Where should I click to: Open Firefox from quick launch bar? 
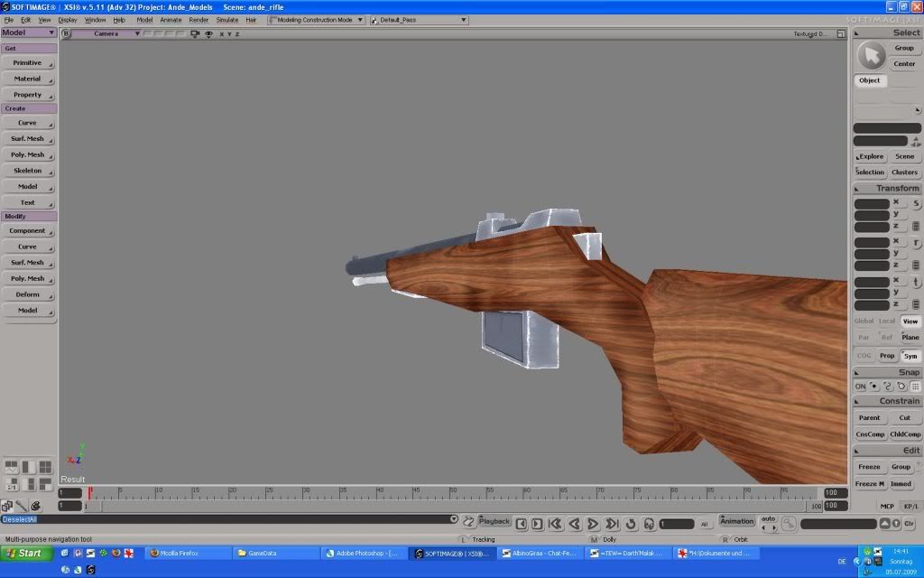116,554
